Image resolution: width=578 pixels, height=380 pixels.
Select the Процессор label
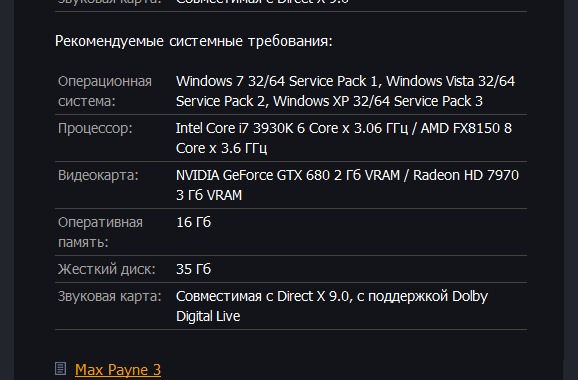95,128
